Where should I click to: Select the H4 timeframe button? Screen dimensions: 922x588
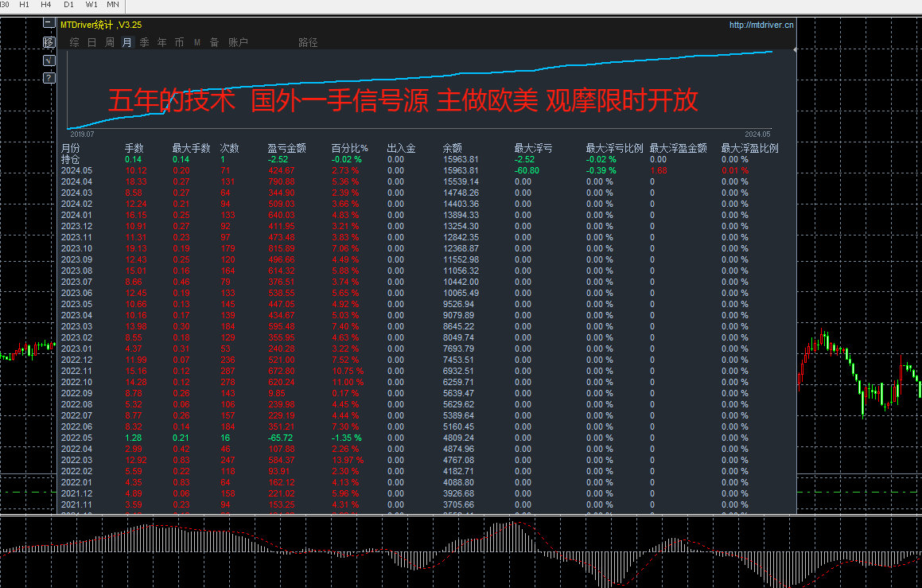(46, 4)
